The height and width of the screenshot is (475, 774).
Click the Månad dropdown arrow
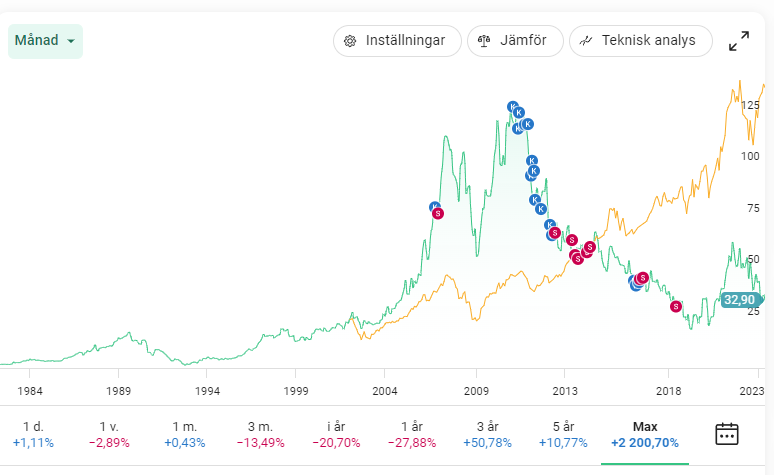click(x=71, y=41)
